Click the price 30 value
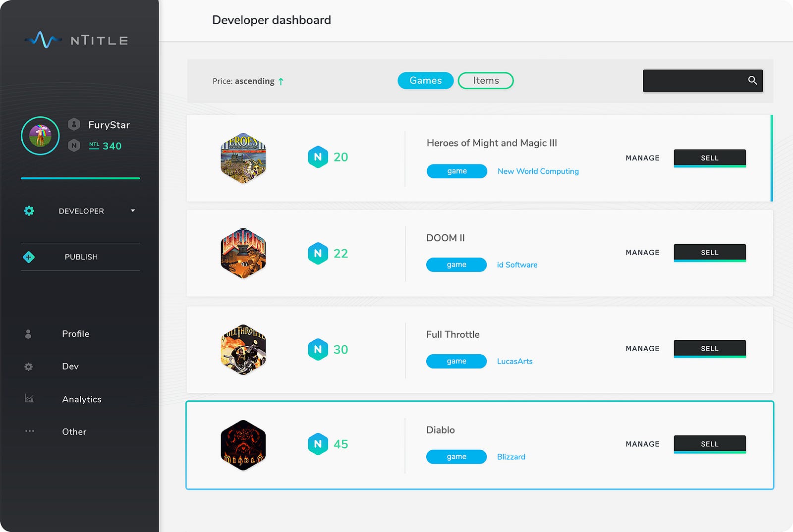Viewport: 793px width, 532px height. pyautogui.click(x=340, y=350)
